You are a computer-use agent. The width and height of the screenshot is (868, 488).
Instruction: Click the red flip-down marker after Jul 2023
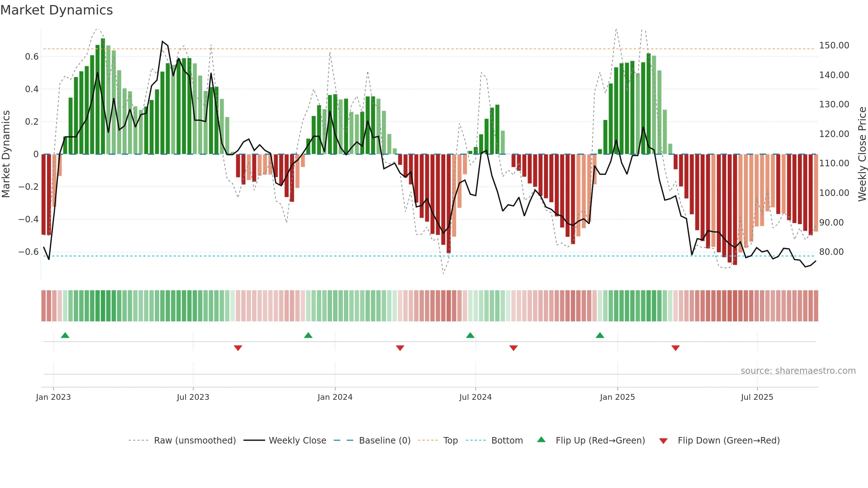[x=238, y=348]
